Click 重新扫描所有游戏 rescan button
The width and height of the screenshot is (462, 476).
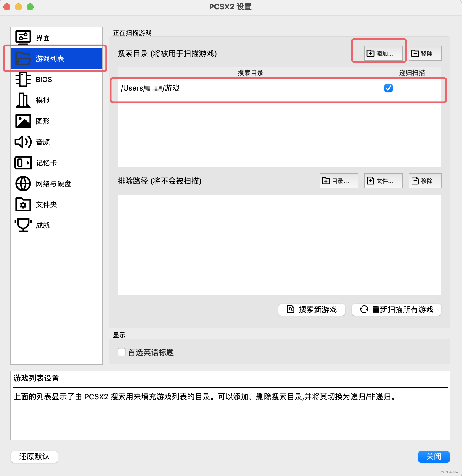396,310
